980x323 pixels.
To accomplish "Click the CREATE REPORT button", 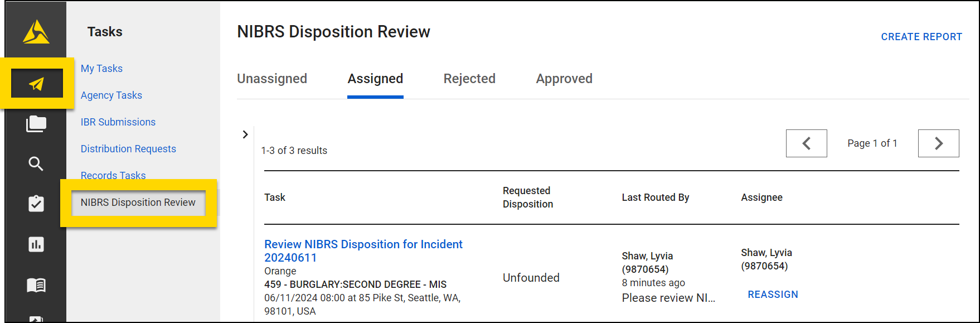I will coord(921,37).
